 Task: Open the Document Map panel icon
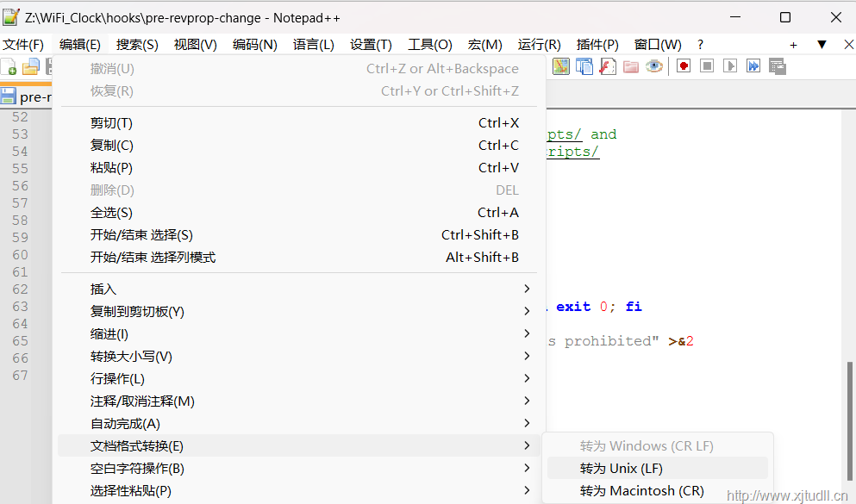tap(561, 66)
